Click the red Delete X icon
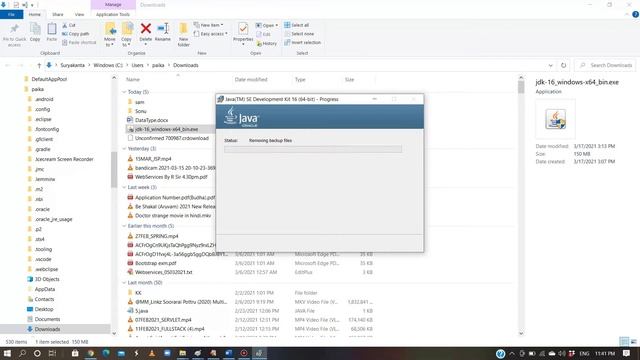Image resolution: width=640 pixels, height=360 pixels. tap(146, 29)
